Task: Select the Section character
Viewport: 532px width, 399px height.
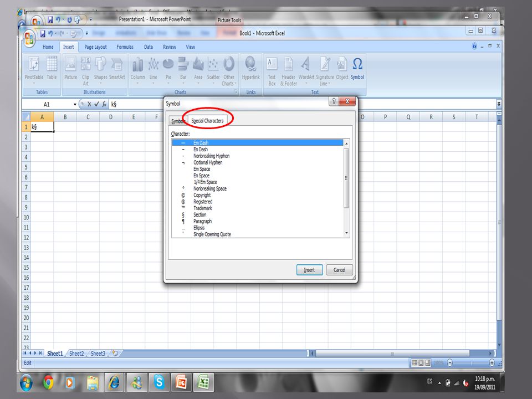Action: pos(258,215)
